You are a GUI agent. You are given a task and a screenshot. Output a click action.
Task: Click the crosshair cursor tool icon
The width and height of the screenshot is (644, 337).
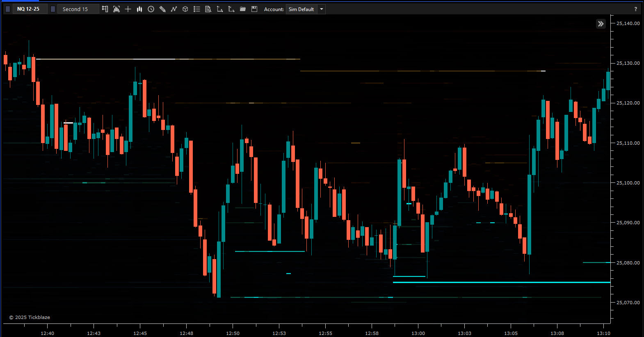[128, 9]
